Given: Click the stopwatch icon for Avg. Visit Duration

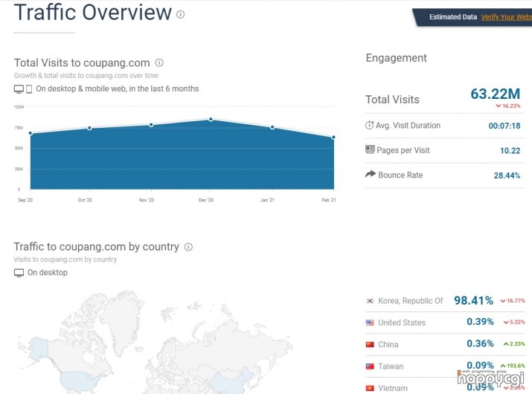Looking at the screenshot, I should (370, 125).
